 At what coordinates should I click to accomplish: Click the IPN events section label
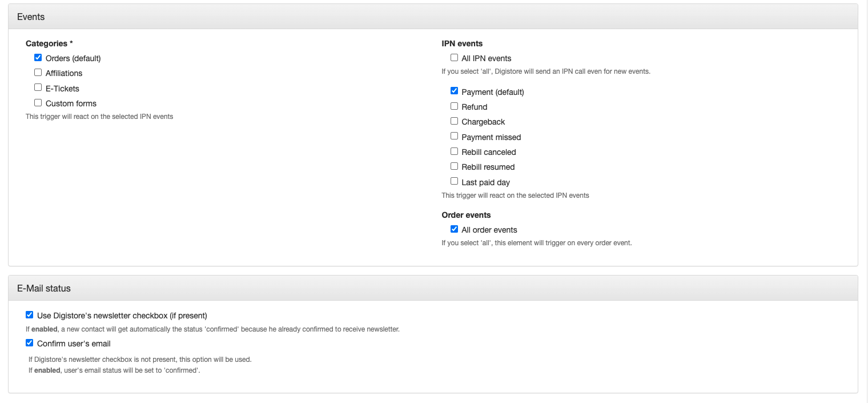[x=462, y=43]
